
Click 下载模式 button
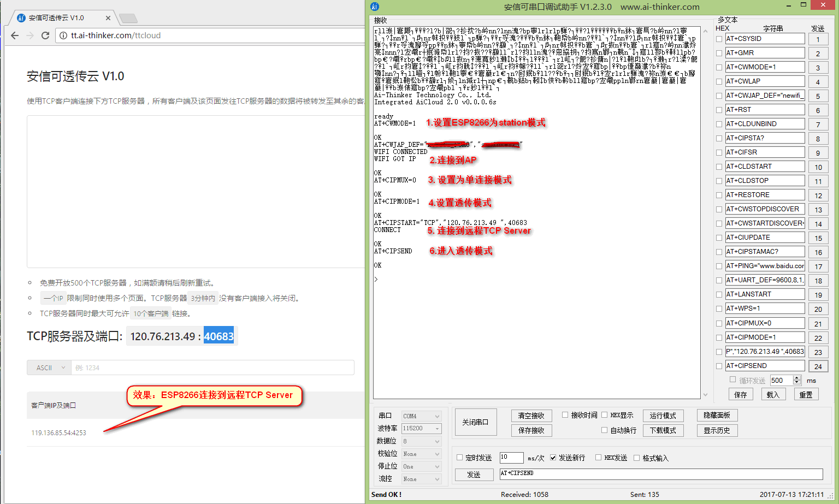pos(663,430)
